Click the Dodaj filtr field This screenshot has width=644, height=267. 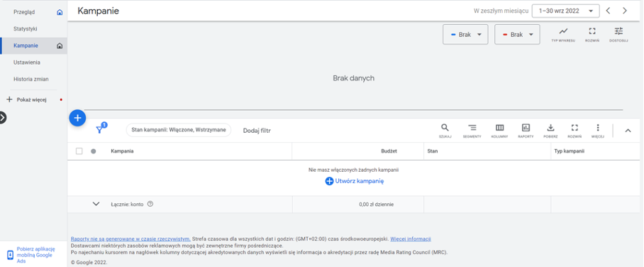pos(257,131)
